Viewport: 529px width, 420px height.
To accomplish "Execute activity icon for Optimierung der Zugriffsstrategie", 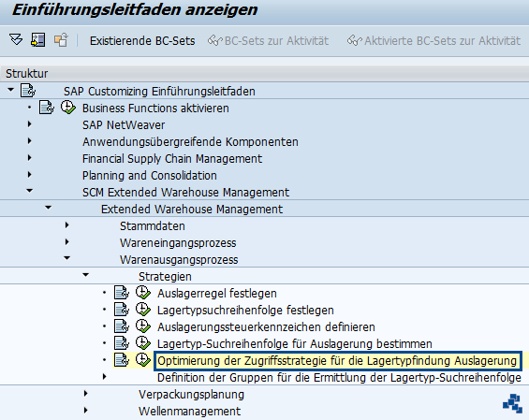I will [143, 360].
